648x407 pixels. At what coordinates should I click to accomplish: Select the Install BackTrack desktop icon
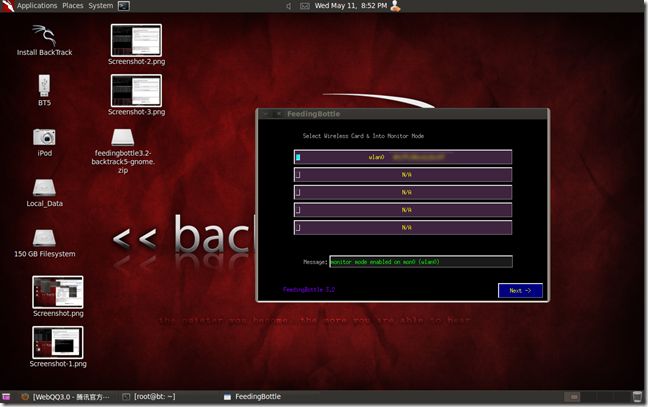(x=44, y=40)
